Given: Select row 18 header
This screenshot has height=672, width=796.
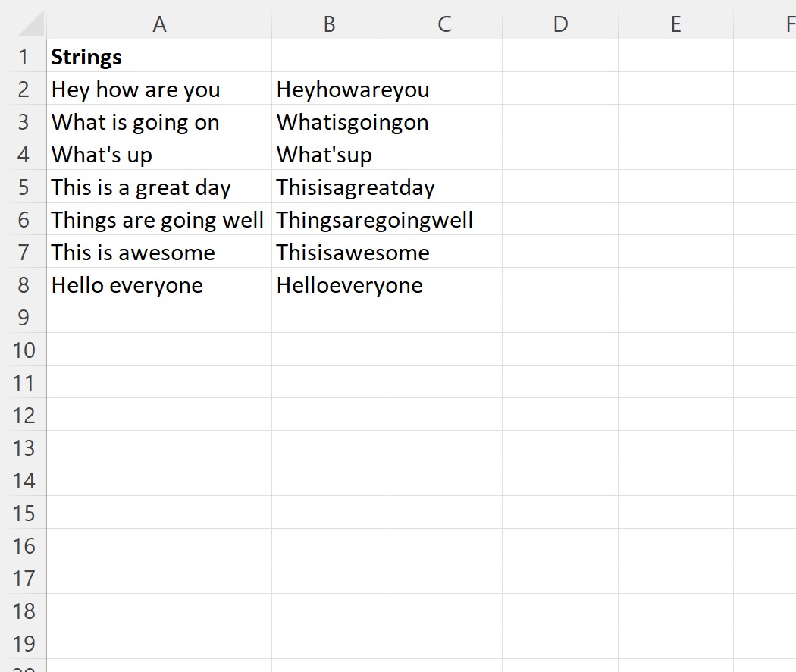Looking at the screenshot, I should (x=24, y=610).
